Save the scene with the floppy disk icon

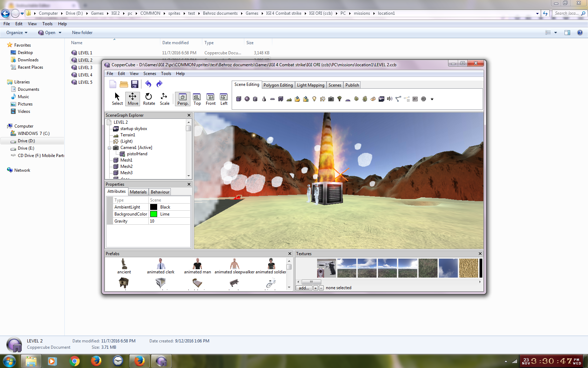135,84
